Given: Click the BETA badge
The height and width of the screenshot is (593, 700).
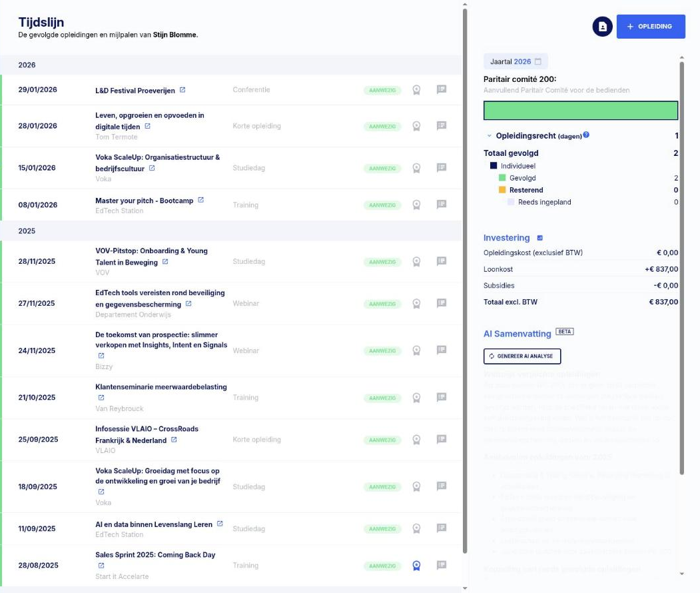Looking at the screenshot, I should 564,331.
